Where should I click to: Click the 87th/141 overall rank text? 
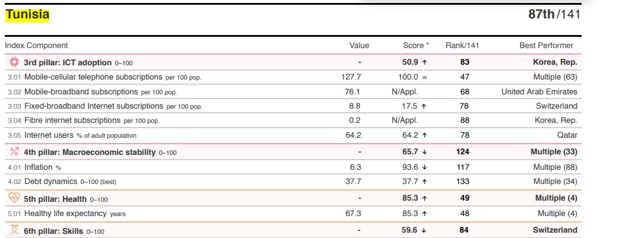(x=554, y=14)
